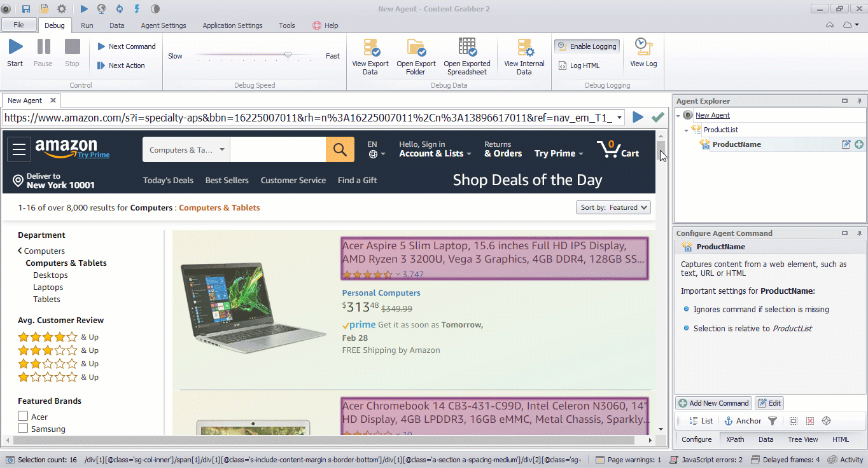Click the Amazon search input field
The image size is (868, 468).
277,150
